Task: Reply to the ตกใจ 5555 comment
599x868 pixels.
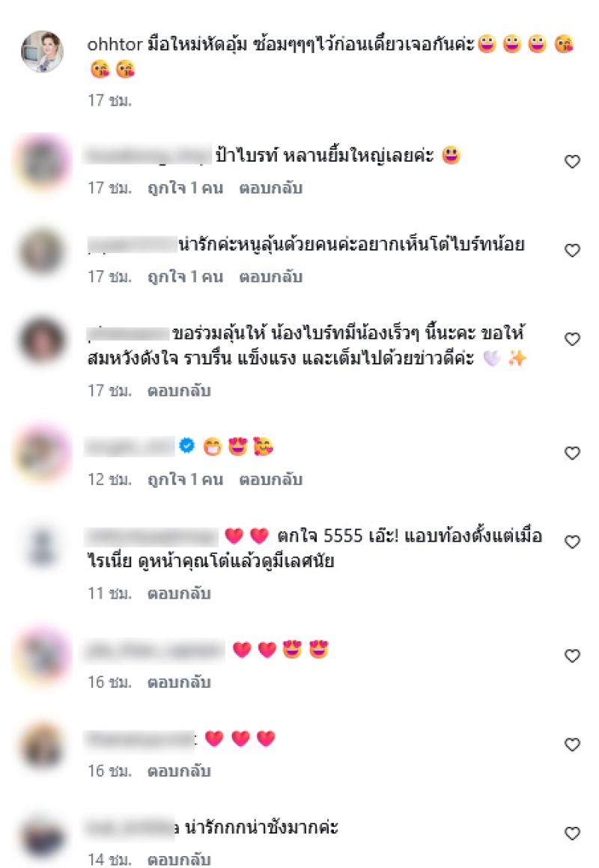Action: 179,593
